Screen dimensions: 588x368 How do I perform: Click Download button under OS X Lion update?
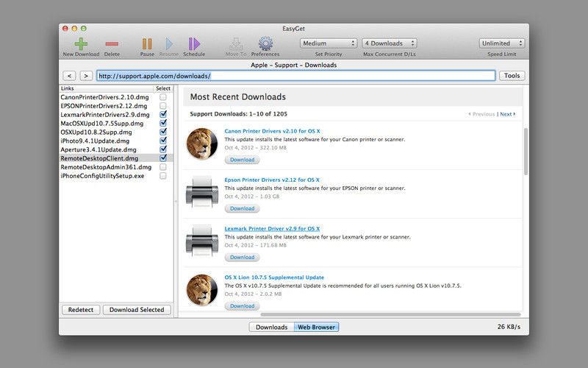[x=243, y=306]
